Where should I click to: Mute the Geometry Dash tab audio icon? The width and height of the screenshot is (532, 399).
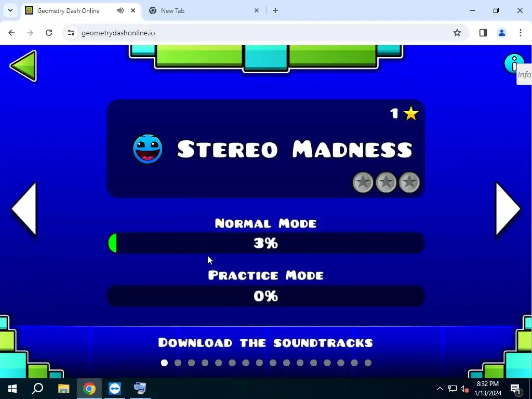[121, 10]
